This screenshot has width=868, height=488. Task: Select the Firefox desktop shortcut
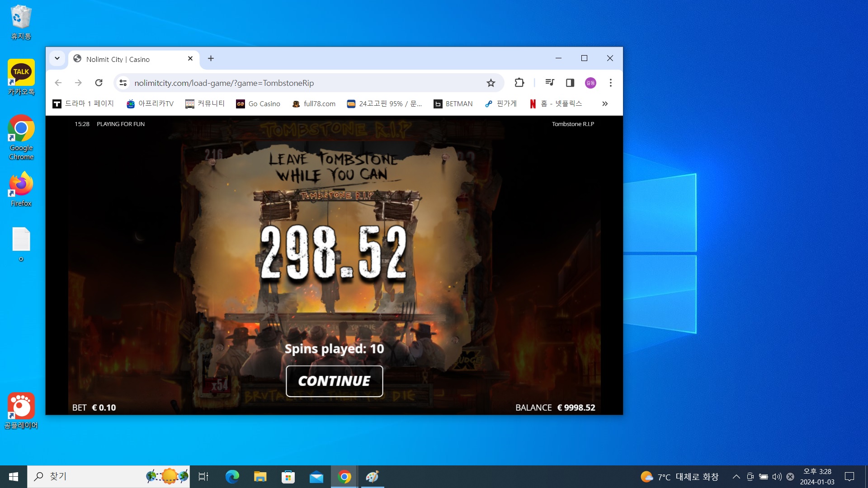click(21, 189)
